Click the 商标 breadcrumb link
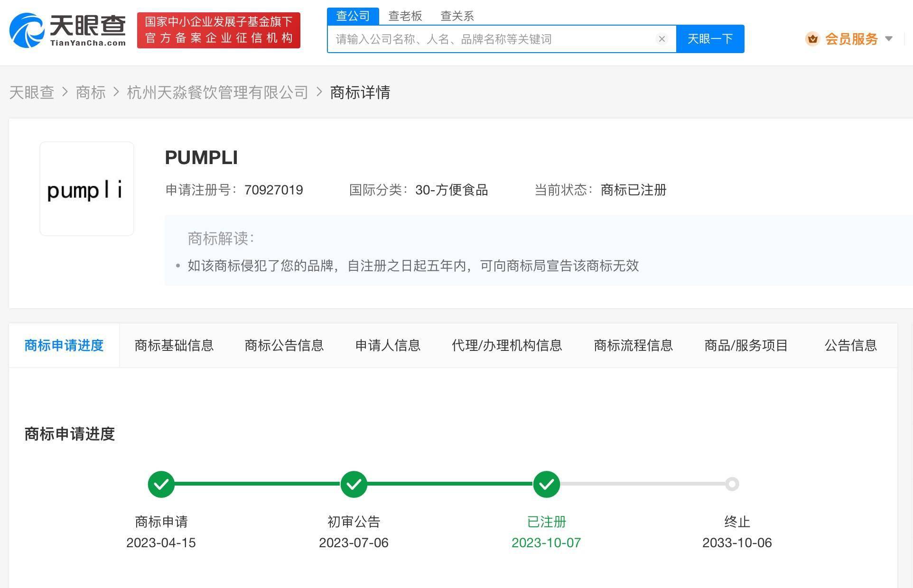This screenshot has width=913, height=588. pos(91,92)
